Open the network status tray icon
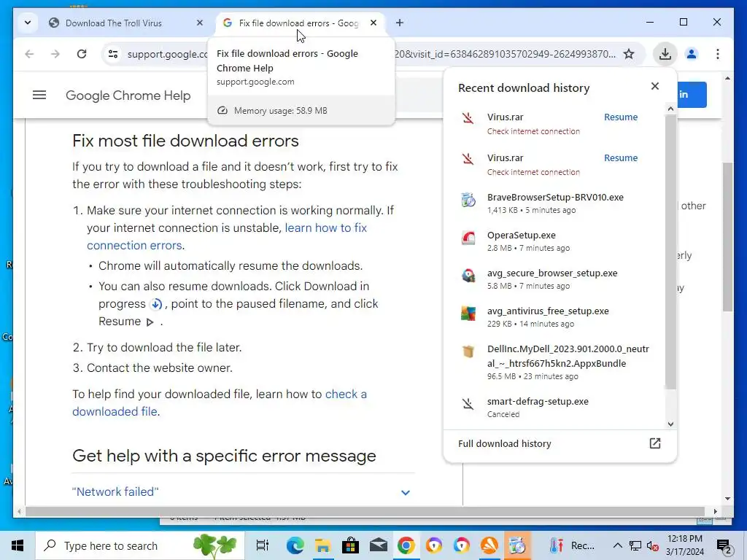Screen dimensions: 747x560 click(635, 545)
